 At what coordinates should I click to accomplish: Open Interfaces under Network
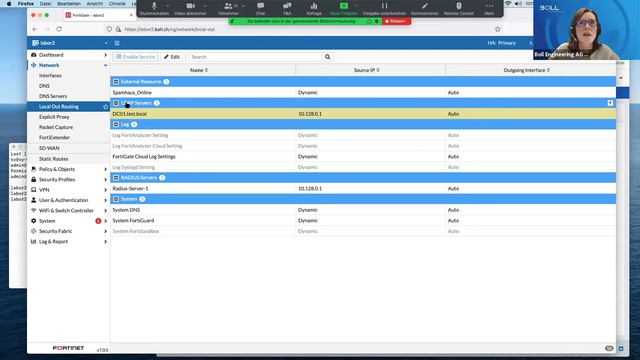pyautogui.click(x=50, y=76)
